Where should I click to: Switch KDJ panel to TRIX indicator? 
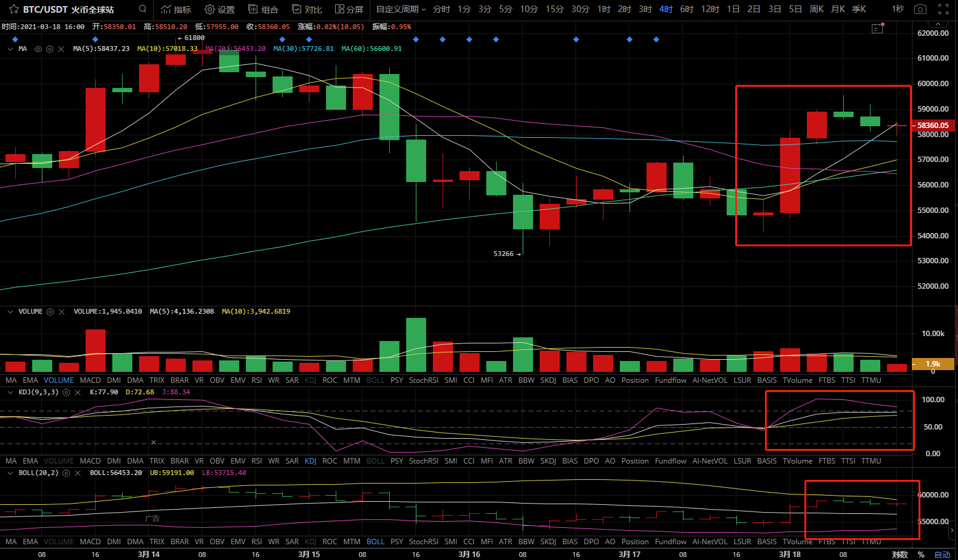coord(157,461)
